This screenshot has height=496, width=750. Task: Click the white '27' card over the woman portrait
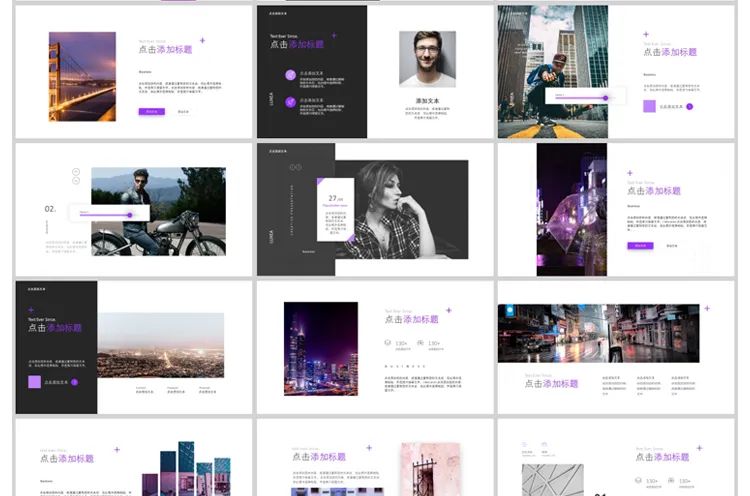335,209
